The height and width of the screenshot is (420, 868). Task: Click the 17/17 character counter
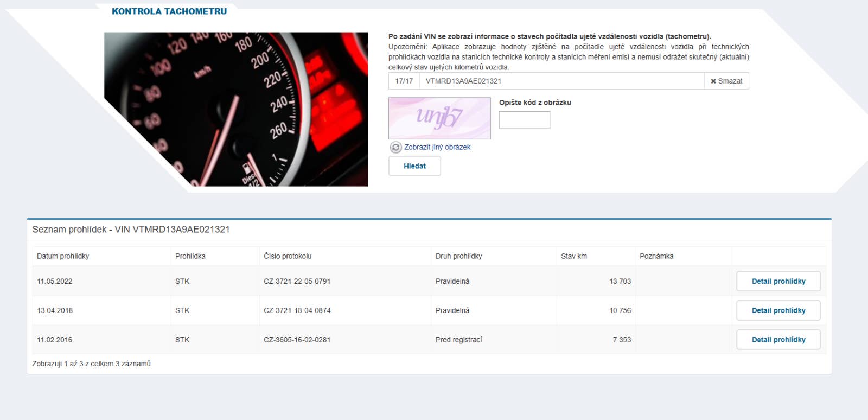[404, 81]
